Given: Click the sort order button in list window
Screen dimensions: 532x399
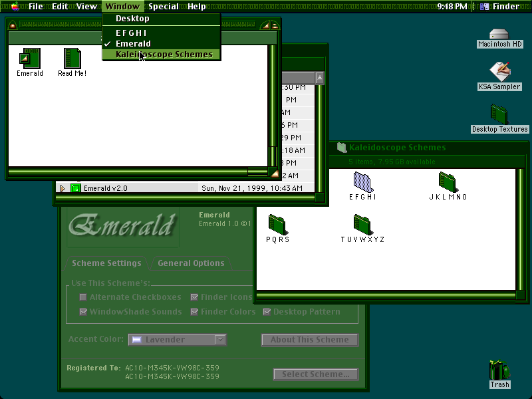Looking at the screenshot, I should point(319,78).
